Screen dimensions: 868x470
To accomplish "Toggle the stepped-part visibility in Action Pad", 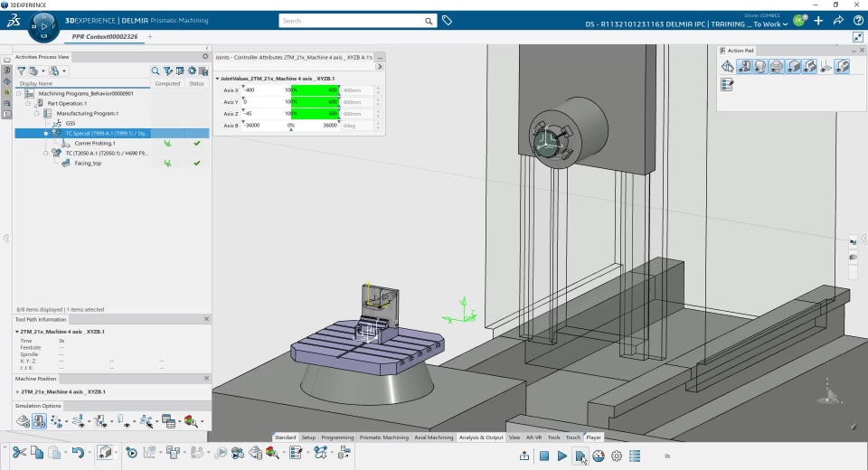I will [x=809, y=66].
